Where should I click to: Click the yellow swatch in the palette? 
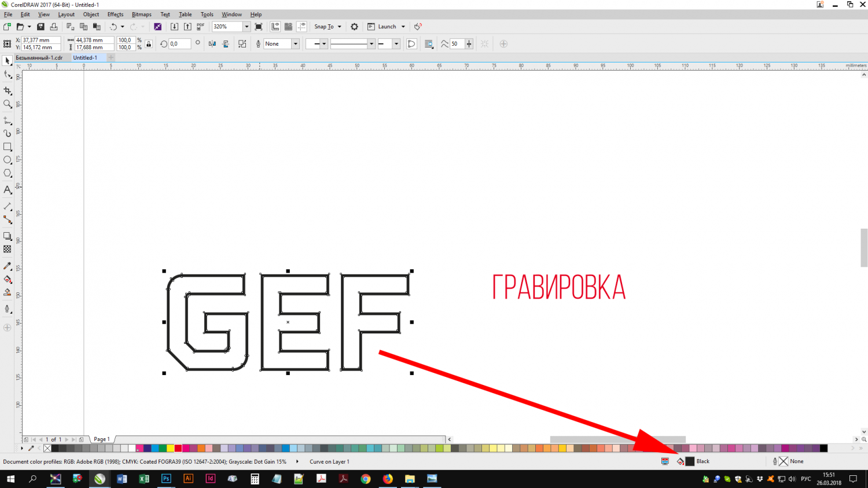click(170, 448)
